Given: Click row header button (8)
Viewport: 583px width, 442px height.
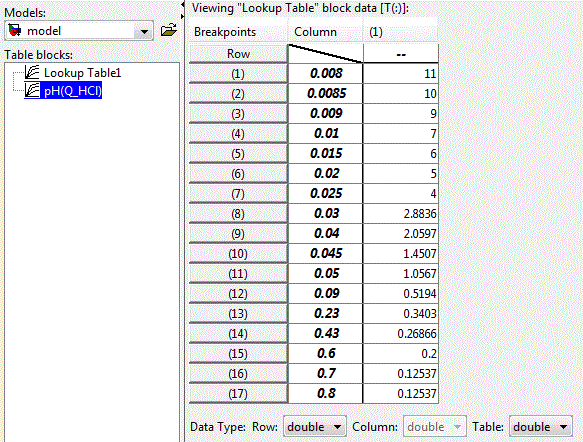Looking at the screenshot, I should tap(238, 213).
